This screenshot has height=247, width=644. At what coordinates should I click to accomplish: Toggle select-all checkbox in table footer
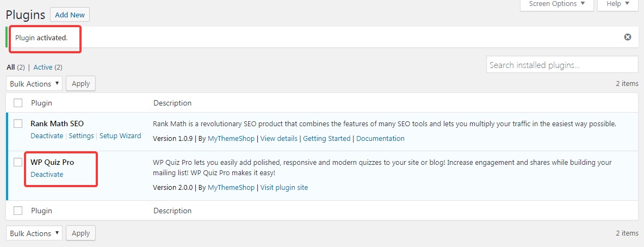[x=18, y=211]
